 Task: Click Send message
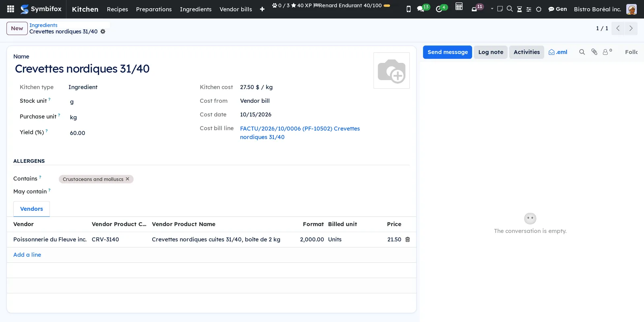448,52
